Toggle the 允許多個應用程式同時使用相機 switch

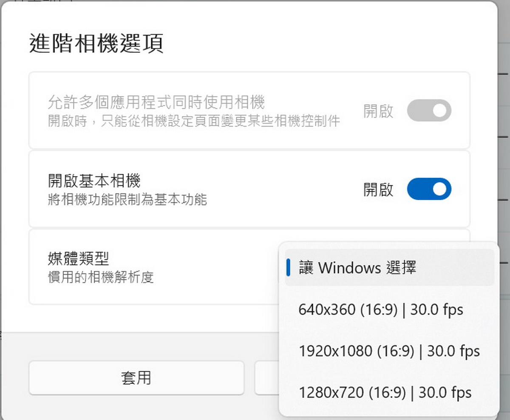coord(429,111)
